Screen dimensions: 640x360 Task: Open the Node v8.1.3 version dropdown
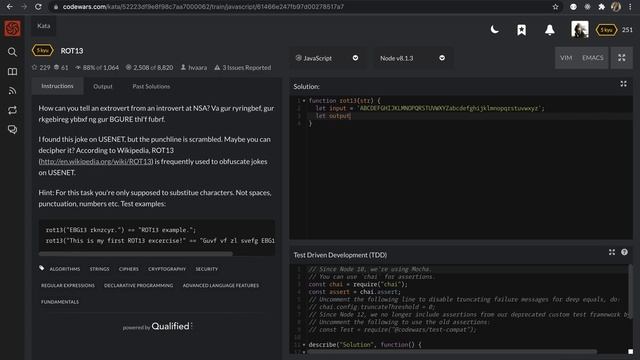pyautogui.click(x=412, y=58)
